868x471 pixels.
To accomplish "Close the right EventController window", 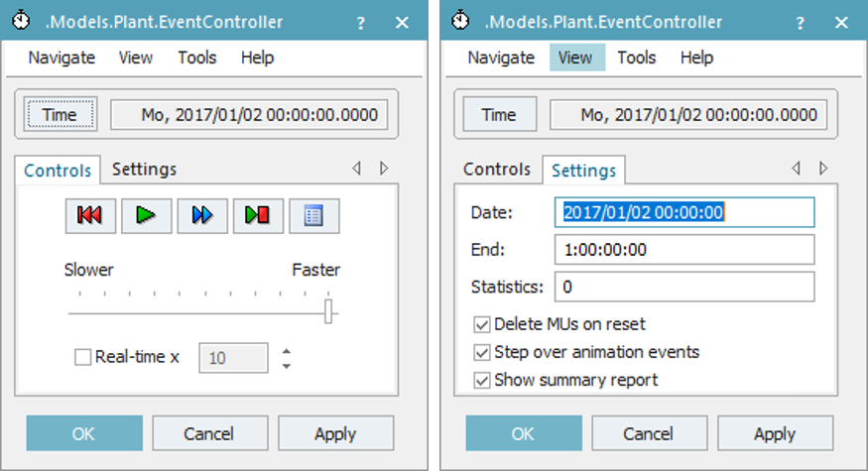I will pos(841,23).
